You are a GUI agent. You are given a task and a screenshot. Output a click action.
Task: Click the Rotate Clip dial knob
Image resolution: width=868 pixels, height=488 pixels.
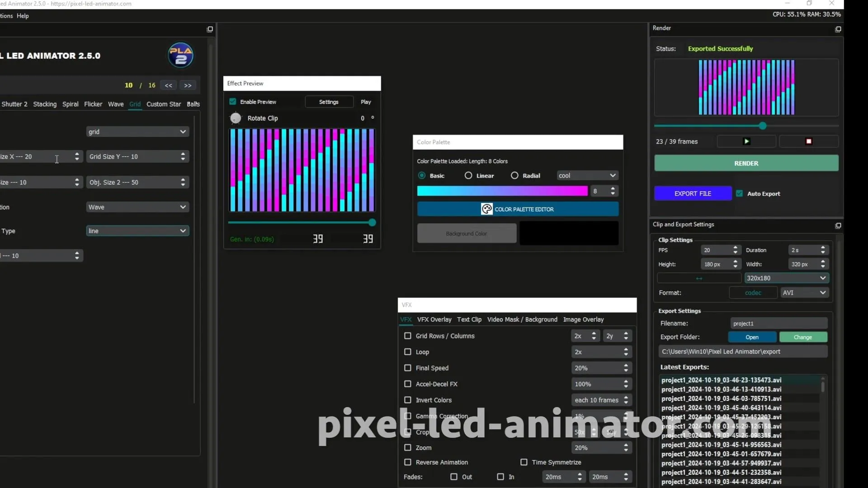[236, 118]
